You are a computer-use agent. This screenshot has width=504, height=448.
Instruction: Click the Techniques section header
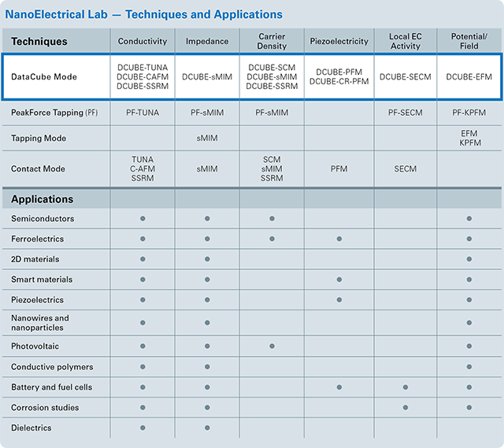(39, 41)
